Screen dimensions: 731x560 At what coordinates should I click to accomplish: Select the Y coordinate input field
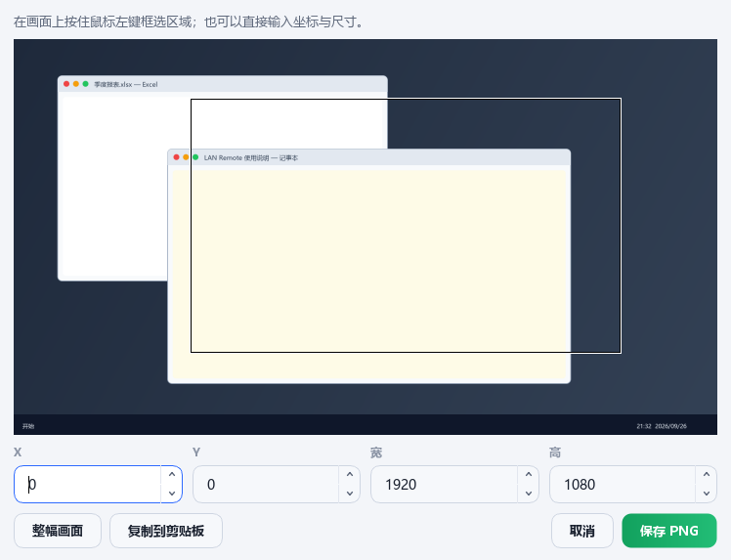click(x=266, y=484)
